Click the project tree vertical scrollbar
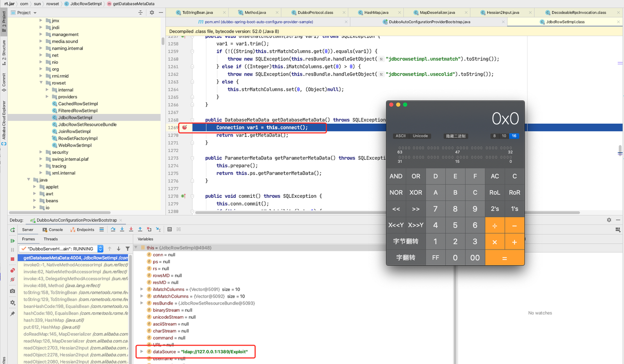This screenshot has width=624, height=364. coord(163,41)
